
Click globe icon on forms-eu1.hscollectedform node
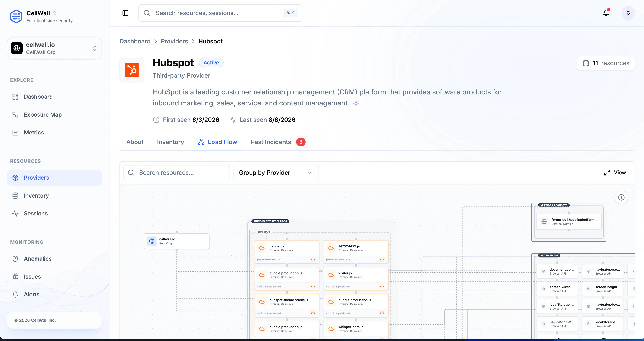[x=544, y=221]
